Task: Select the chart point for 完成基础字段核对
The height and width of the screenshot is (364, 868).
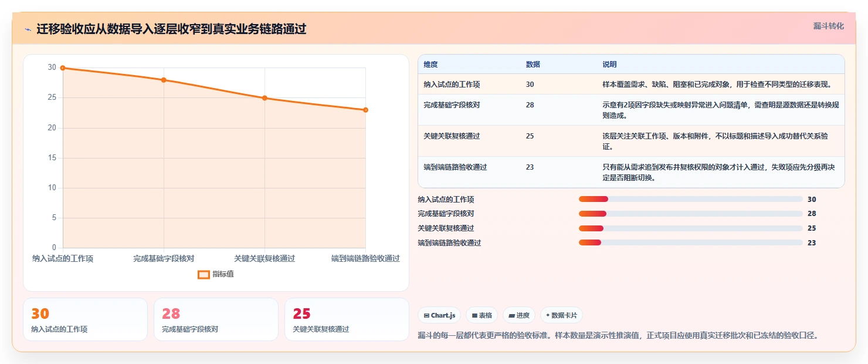Action: point(164,80)
